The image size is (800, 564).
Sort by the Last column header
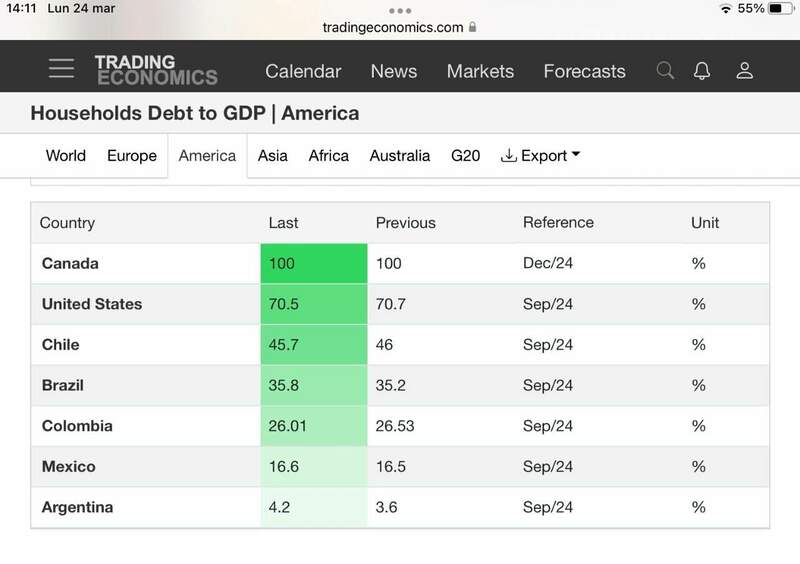(x=284, y=222)
